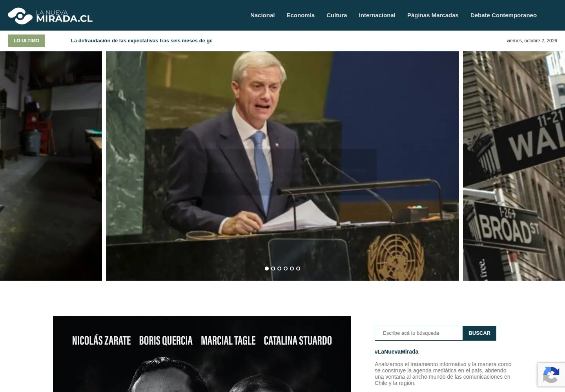
Task: Show the fourth carousel slide dot
Action: (x=286, y=269)
